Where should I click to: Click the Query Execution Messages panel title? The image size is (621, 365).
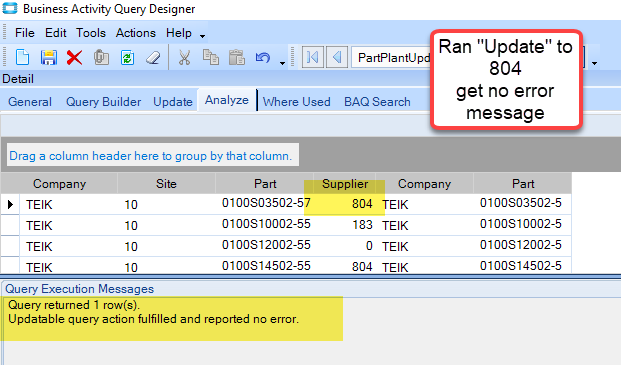point(79,289)
